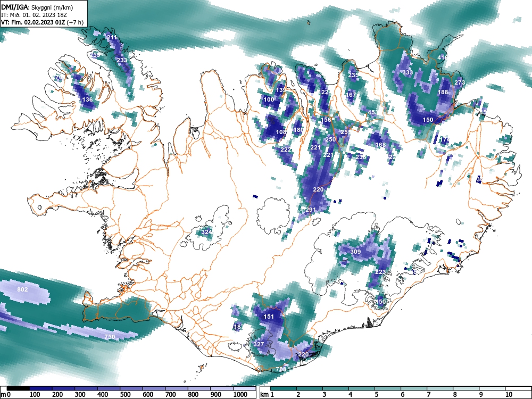Click the visibility value 151
This screenshot has width=532, height=399.
pyautogui.click(x=269, y=317)
